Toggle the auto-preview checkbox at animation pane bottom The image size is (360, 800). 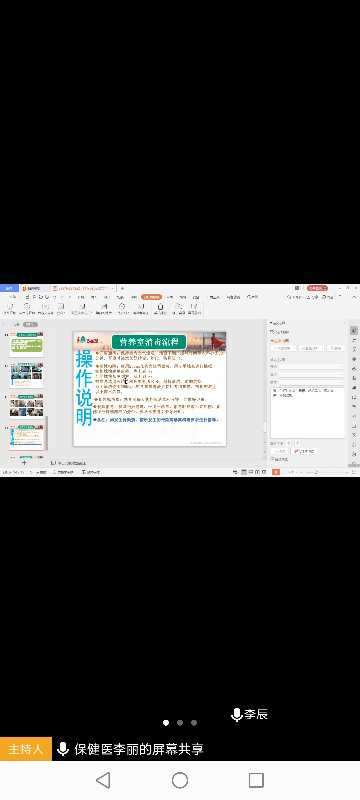click(x=272, y=459)
